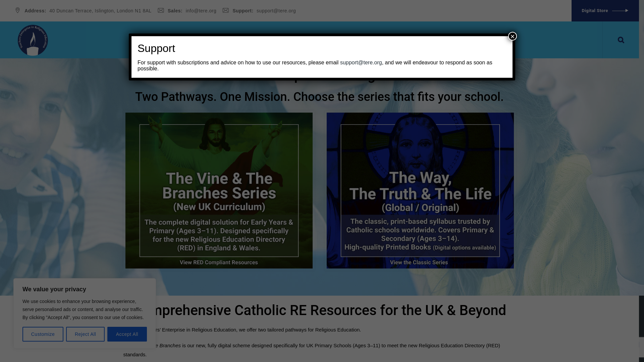This screenshot has height=362, width=644.
Task: Open the search magnifier icon
Action: click(x=621, y=40)
